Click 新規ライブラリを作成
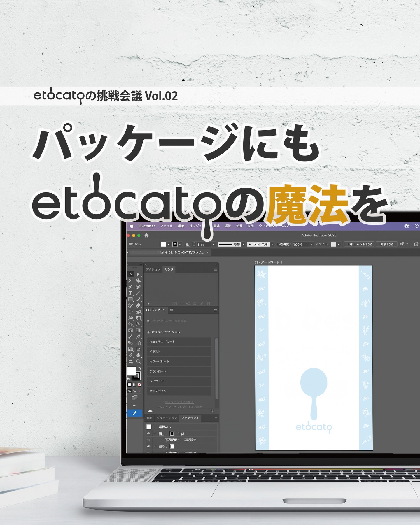Viewport: 420px width, 525px height. coord(164,332)
